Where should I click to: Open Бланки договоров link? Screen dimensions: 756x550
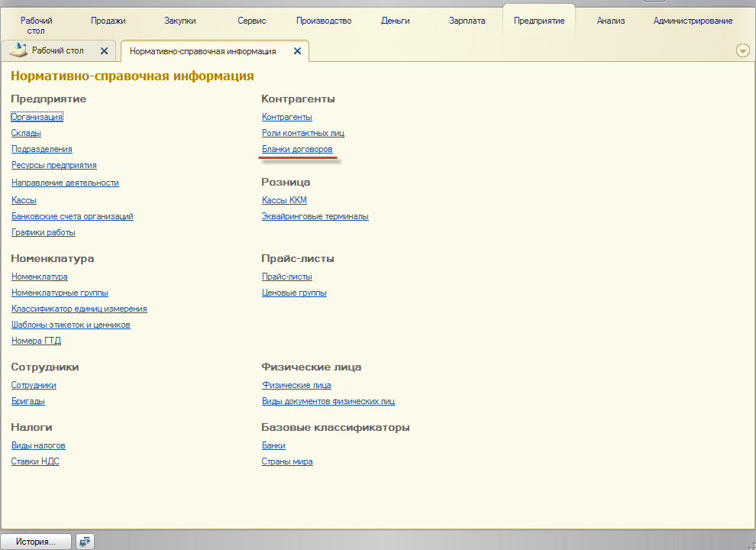click(x=297, y=149)
